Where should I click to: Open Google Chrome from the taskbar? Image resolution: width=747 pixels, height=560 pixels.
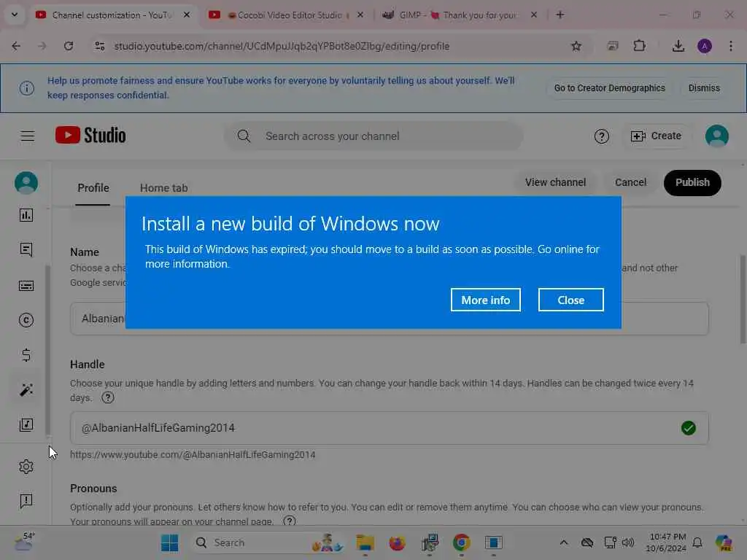461,542
